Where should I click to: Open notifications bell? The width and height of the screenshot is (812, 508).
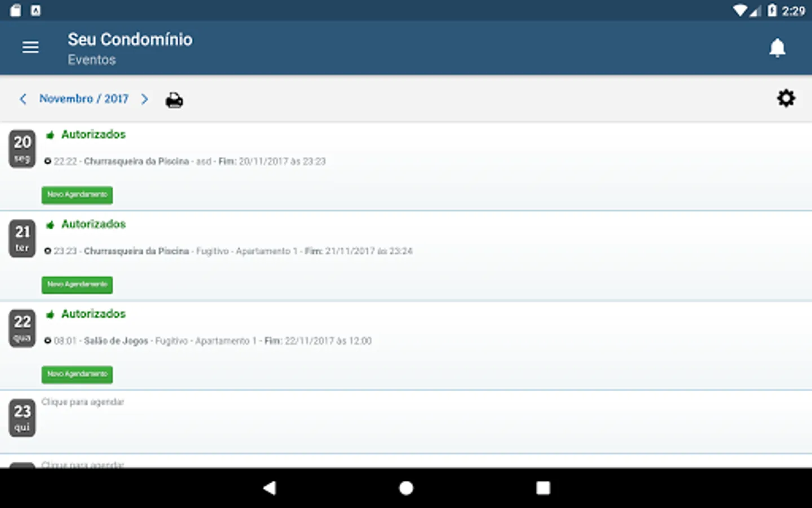(777, 48)
